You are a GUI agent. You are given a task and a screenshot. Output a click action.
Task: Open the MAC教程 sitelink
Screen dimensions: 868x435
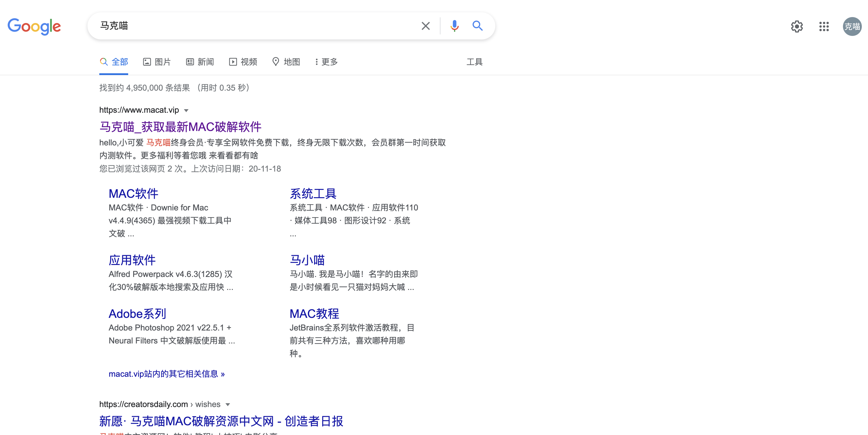pos(314,313)
